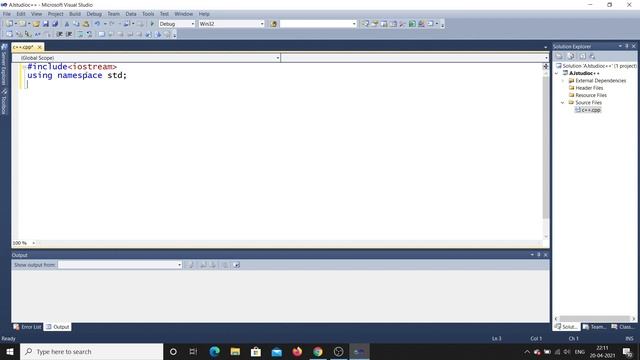Image resolution: width=640 pixels, height=360 pixels.
Task: Click the '#include<iostream>' code line
Action: coord(72,67)
